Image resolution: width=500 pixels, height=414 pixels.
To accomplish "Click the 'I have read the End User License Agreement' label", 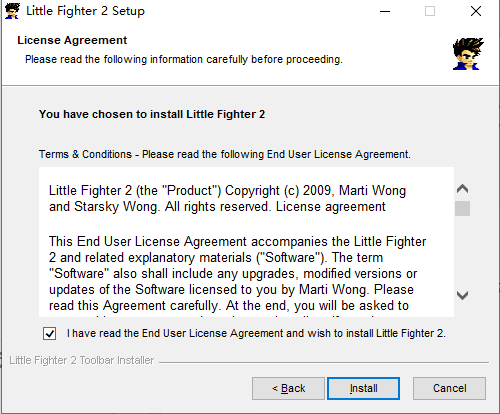I will [x=256, y=333].
